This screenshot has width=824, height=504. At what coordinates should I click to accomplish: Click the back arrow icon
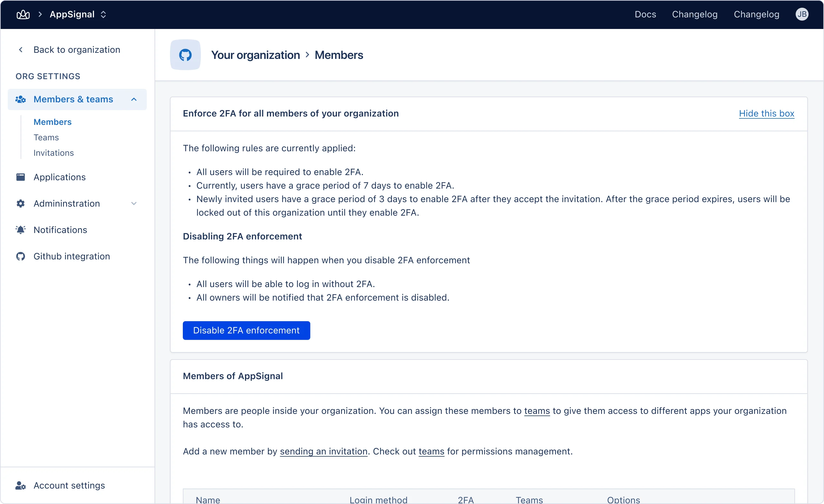21,50
